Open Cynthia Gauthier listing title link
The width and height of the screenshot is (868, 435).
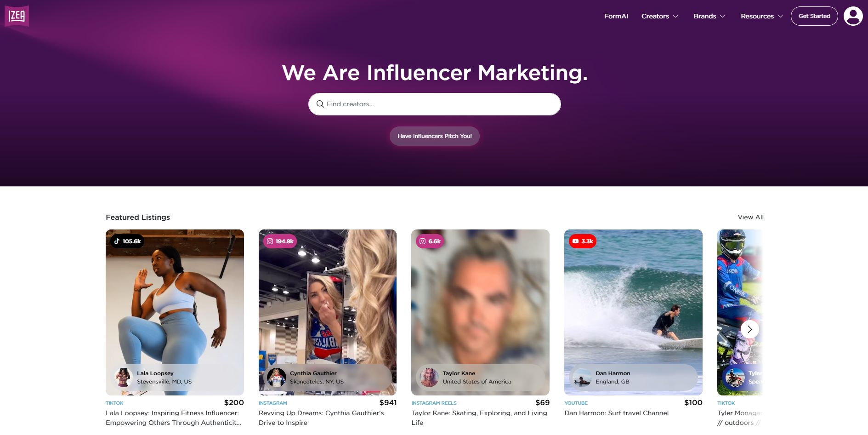coord(321,418)
